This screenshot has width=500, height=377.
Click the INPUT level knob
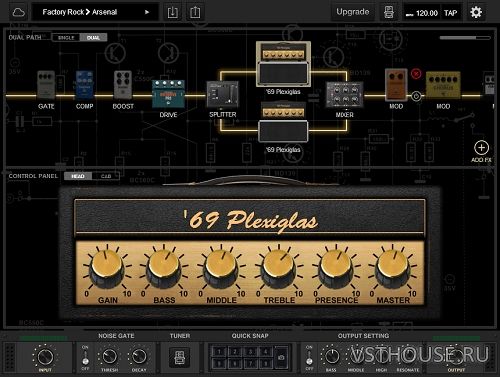[45, 356]
